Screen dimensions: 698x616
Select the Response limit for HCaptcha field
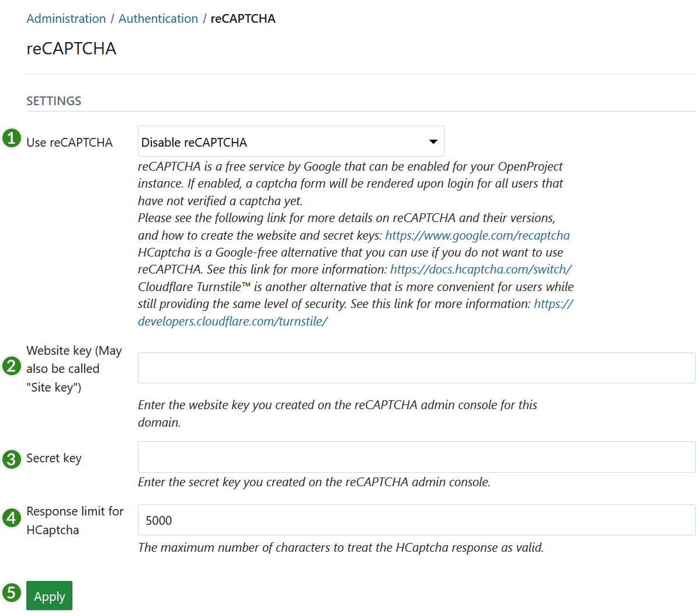coord(416,520)
